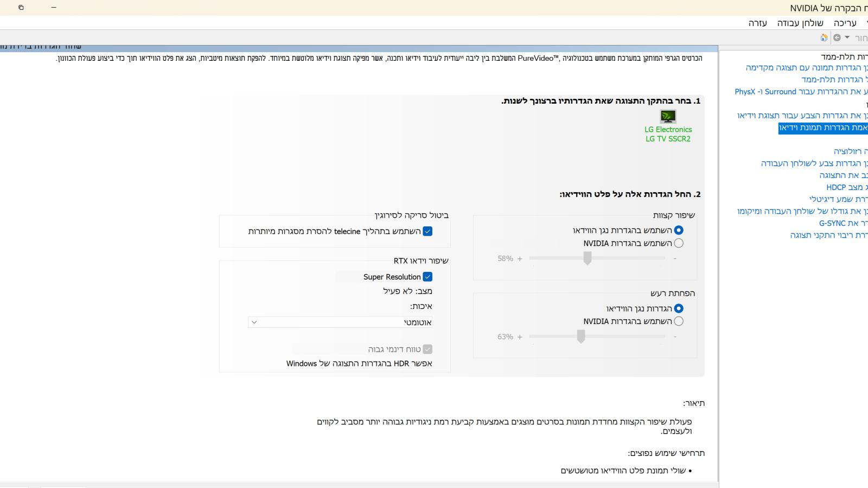Image resolution: width=868 pixels, height=488 pixels.
Task: Click the minus icon of noise reduction slider
Action: point(675,337)
